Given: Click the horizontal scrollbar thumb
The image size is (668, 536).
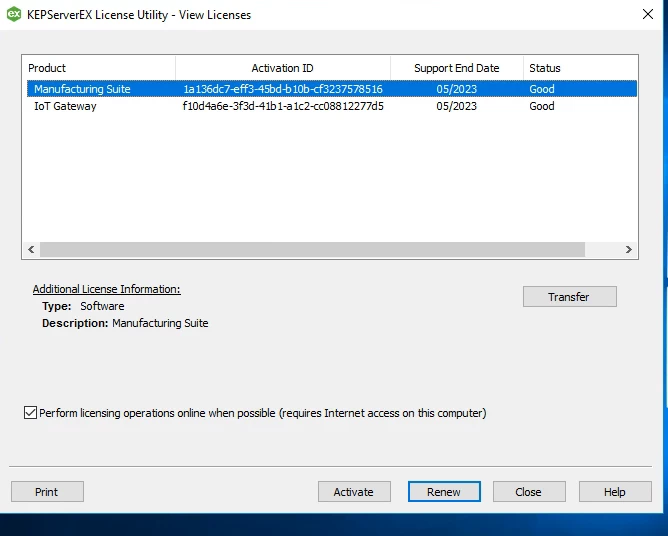Looking at the screenshot, I should pos(312,249).
